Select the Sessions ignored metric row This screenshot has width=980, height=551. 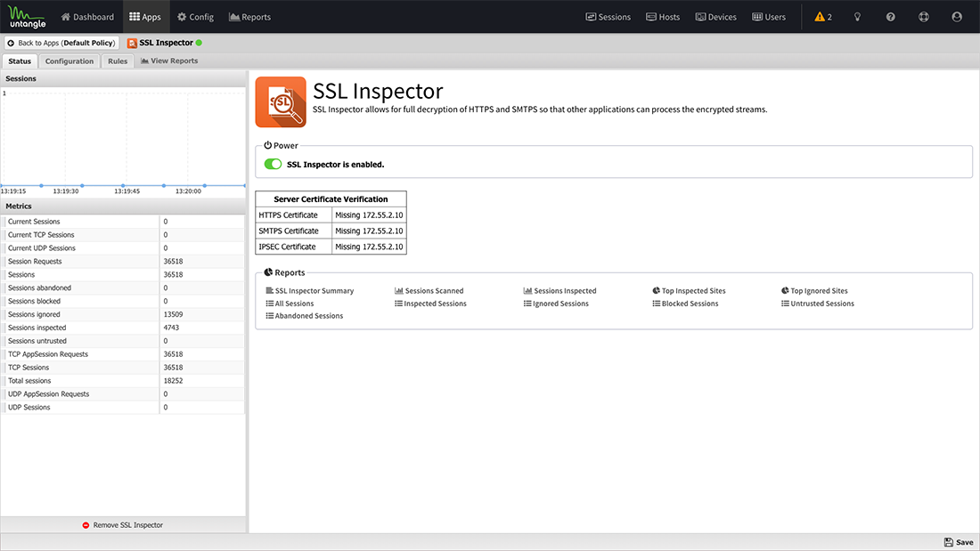tap(123, 314)
